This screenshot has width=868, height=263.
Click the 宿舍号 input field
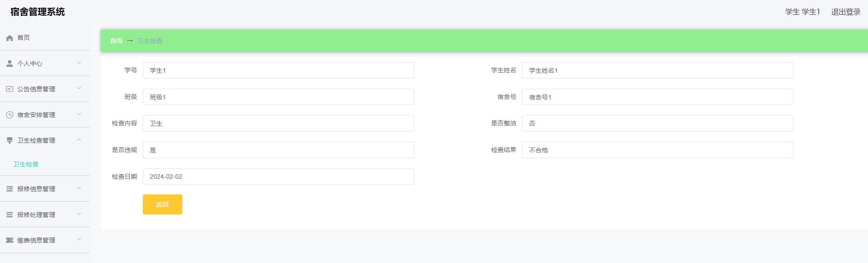[658, 97]
